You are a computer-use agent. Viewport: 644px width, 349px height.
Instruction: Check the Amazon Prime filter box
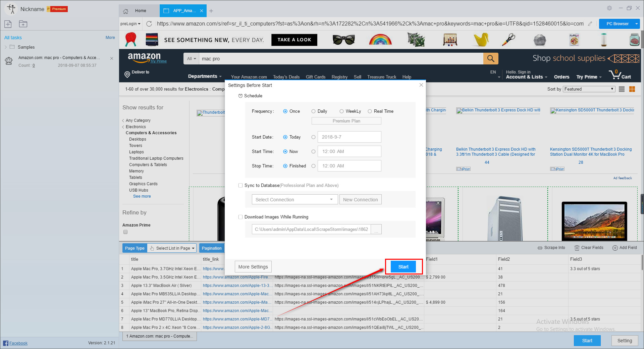click(x=125, y=232)
